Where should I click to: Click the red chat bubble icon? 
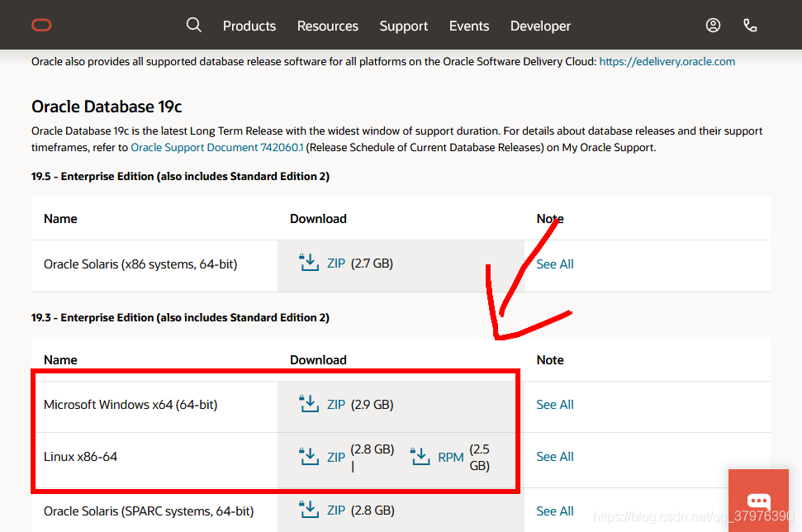pyautogui.click(x=758, y=501)
